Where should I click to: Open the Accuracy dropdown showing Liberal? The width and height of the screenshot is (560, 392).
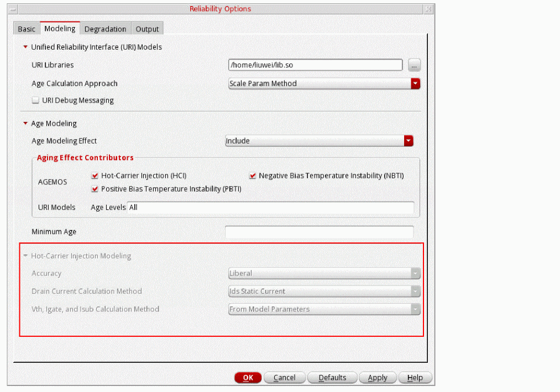[x=325, y=274]
